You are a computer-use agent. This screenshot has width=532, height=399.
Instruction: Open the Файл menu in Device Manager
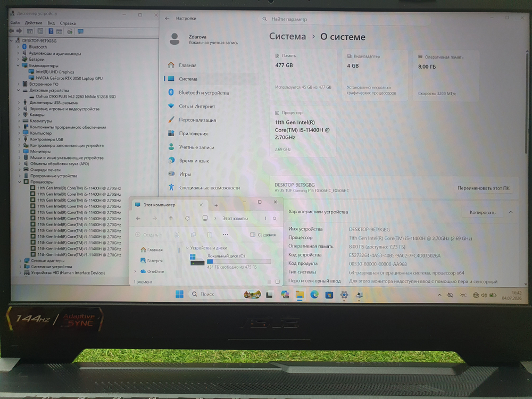15,23
